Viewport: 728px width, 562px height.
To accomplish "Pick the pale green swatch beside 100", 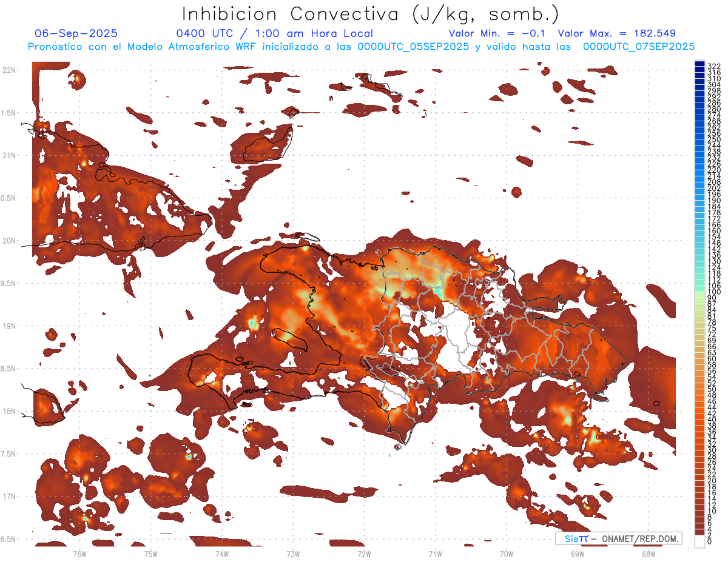I will click(699, 295).
